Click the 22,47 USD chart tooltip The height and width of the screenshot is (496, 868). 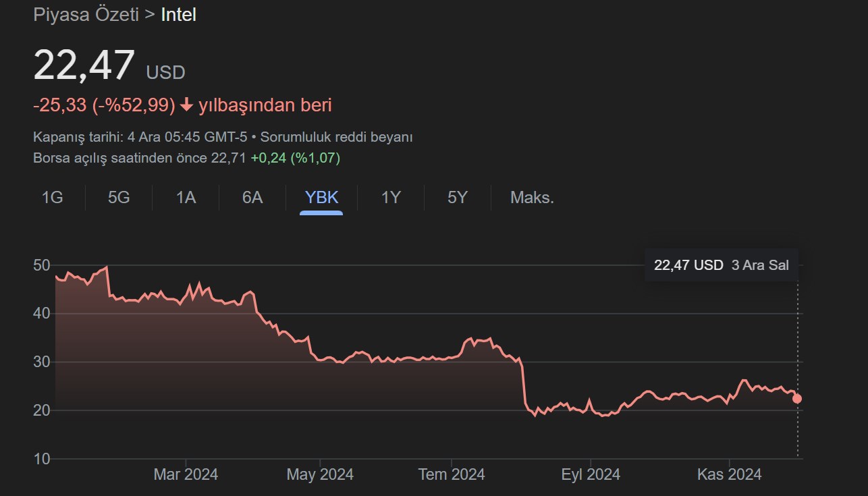click(x=721, y=265)
